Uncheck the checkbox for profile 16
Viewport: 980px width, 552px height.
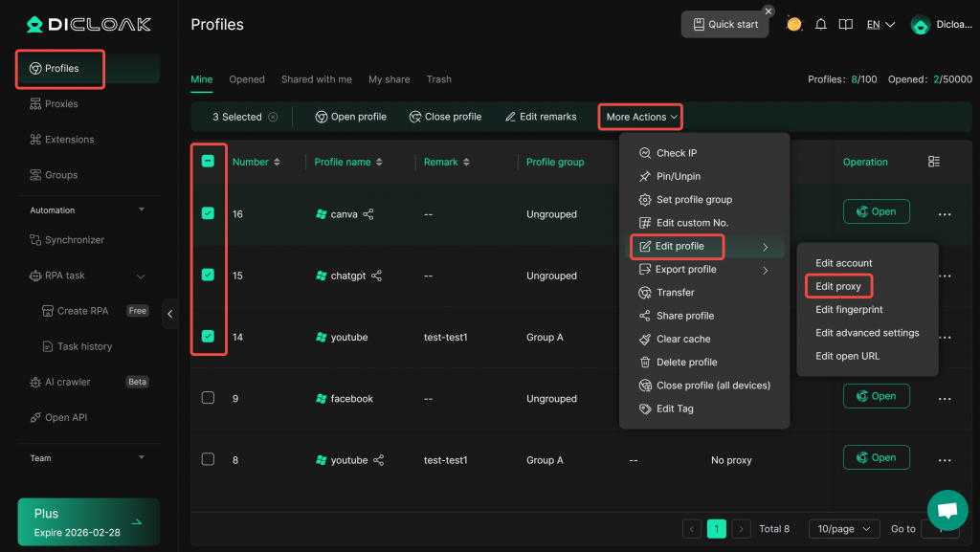pos(208,213)
